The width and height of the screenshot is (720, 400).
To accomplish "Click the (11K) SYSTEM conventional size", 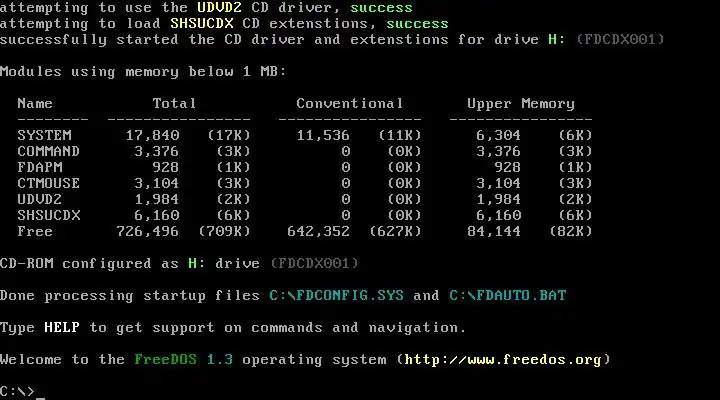I will pos(400,135).
